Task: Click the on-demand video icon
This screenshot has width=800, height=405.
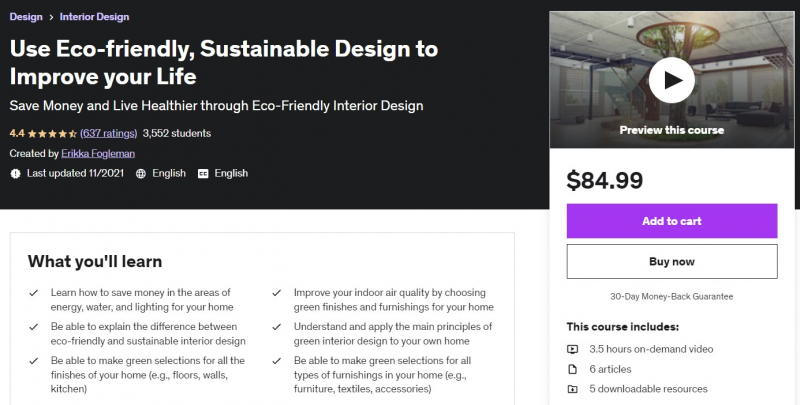Action: point(572,349)
